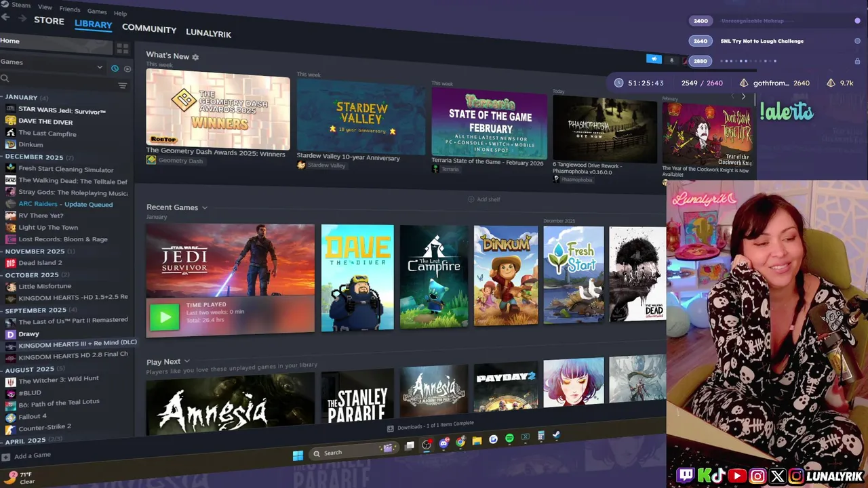Open the Friends menu
The image size is (868, 488).
[x=70, y=9]
